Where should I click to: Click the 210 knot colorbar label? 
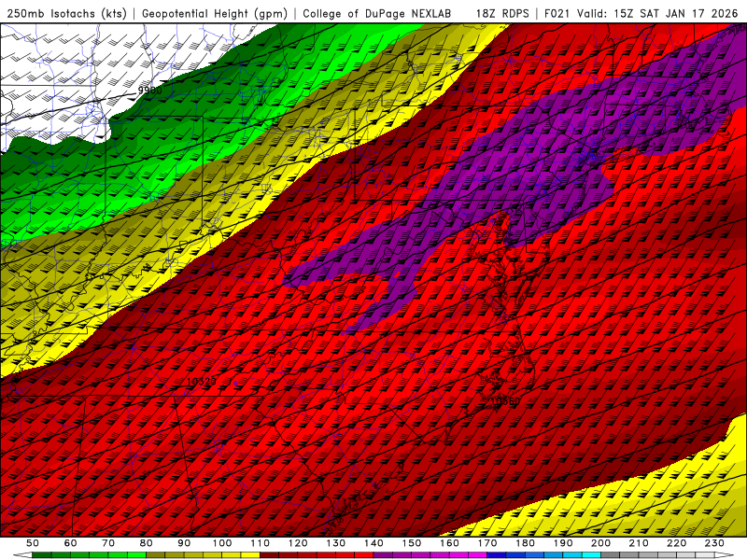(x=639, y=543)
